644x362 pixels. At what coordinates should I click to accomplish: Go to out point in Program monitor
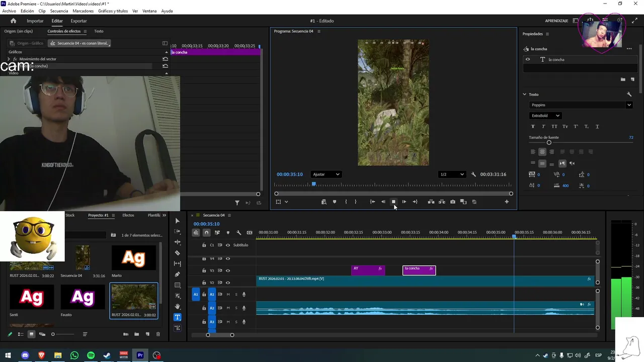(415, 202)
